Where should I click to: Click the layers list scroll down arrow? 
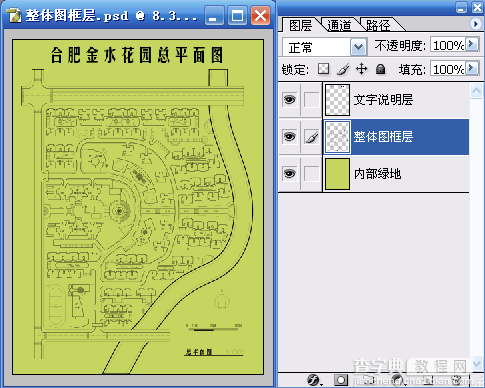tap(477, 363)
